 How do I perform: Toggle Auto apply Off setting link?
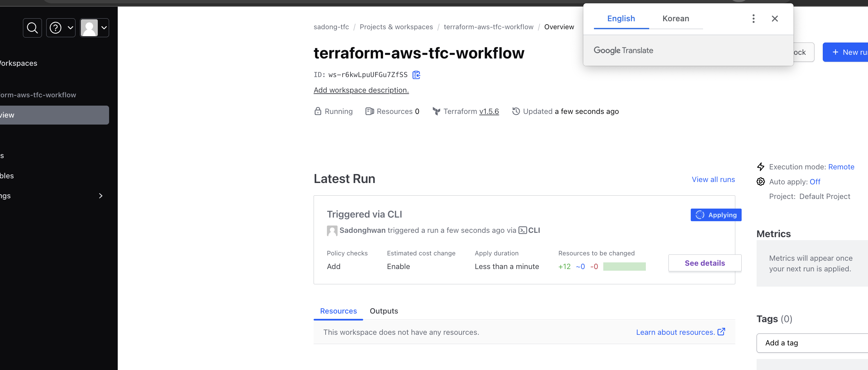(x=815, y=182)
